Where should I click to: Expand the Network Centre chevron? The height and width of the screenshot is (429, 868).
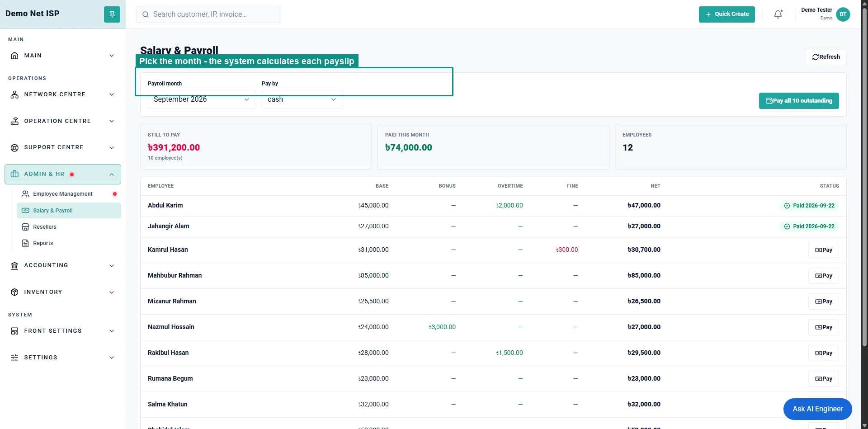[112, 94]
